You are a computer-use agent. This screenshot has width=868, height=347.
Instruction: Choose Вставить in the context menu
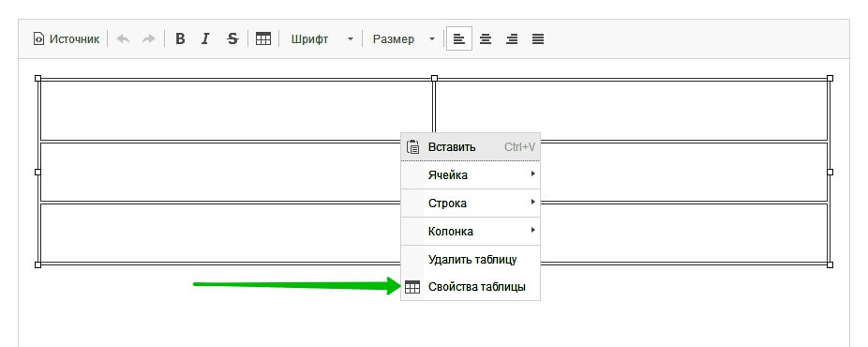471,147
